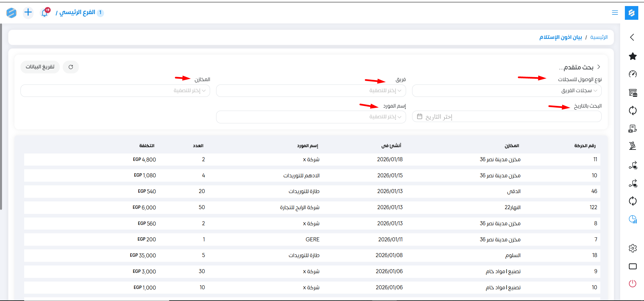Viewport: 644px width, 301px height.
Task: Open the إسم المورد filter dropdown
Action: point(311,117)
